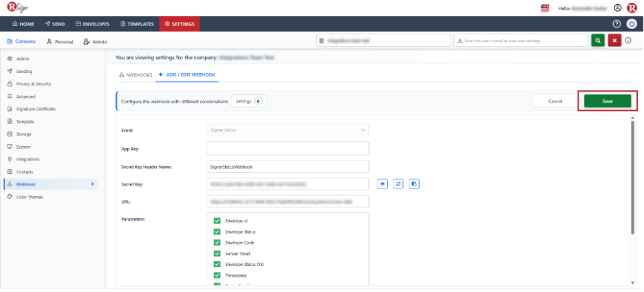
Task: Click the form's vertical scrollbar
Action: coord(633,177)
